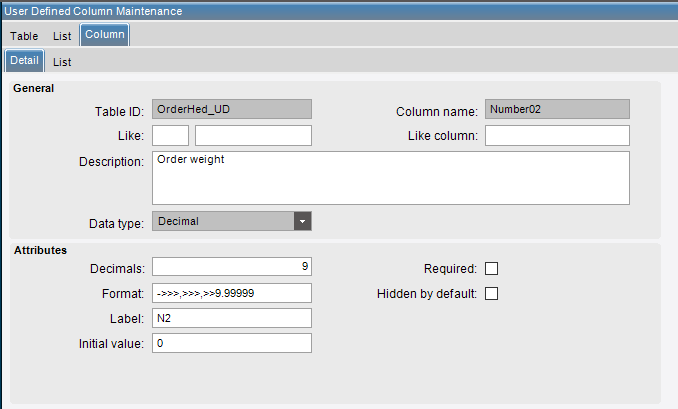Focus the Initial value field
This screenshot has height=409, width=678.
pyautogui.click(x=232, y=343)
